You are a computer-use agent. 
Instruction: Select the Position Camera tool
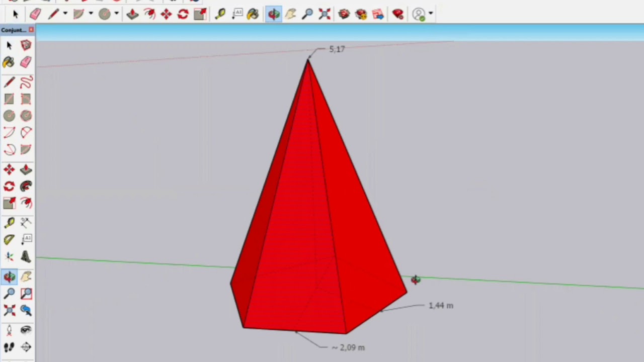[9, 330]
